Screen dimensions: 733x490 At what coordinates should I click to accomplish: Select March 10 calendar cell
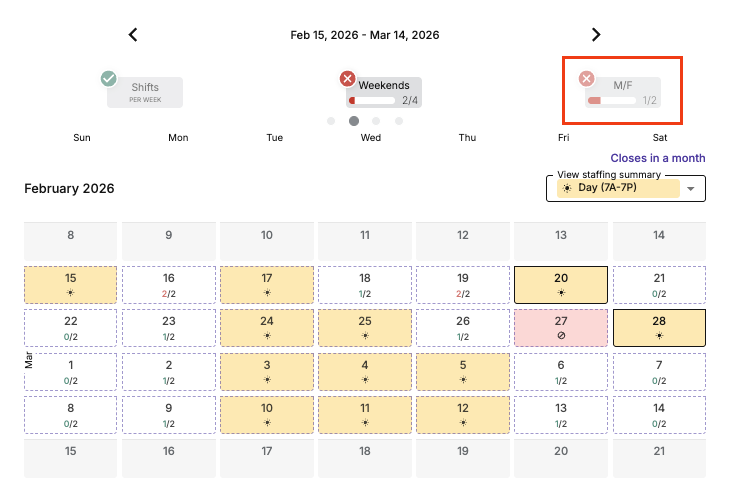coord(267,415)
